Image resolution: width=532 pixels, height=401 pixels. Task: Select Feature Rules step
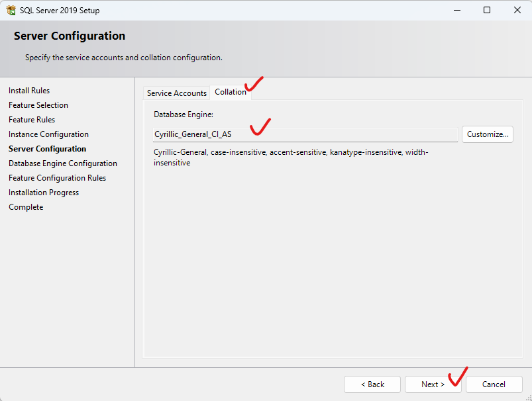click(32, 120)
